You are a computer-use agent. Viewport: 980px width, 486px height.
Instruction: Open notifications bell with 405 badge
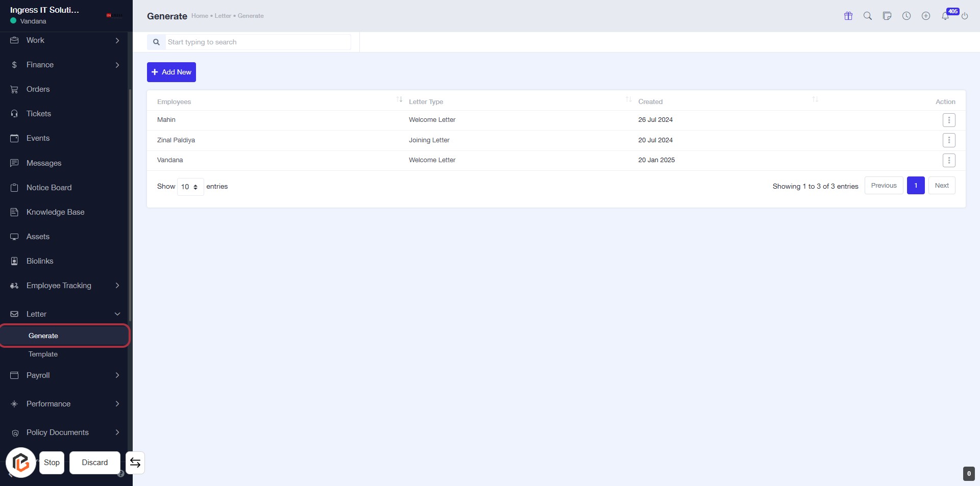[945, 16]
